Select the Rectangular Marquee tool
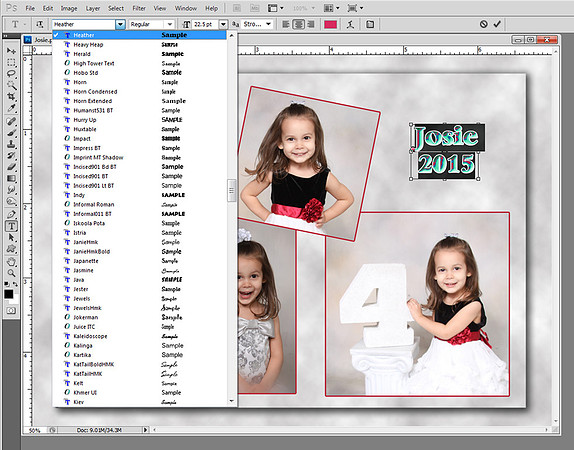Viewport: 574px width, 450px height. (11, 62)
